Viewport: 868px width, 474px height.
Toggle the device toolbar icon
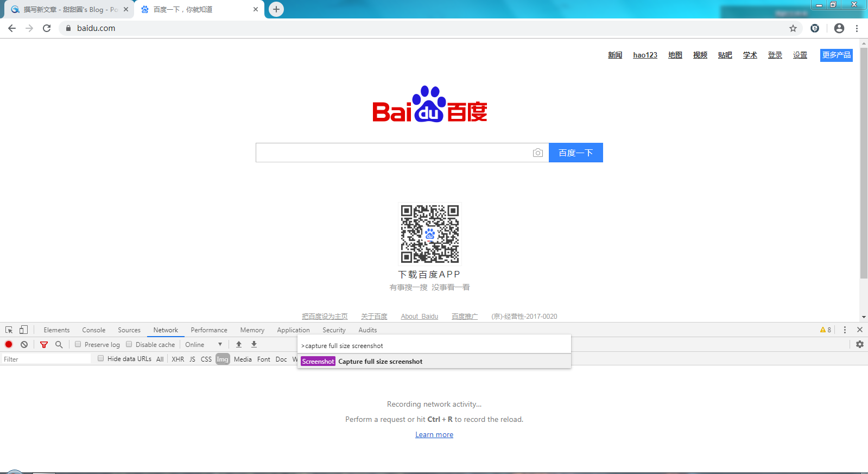[x=23, y=330]
